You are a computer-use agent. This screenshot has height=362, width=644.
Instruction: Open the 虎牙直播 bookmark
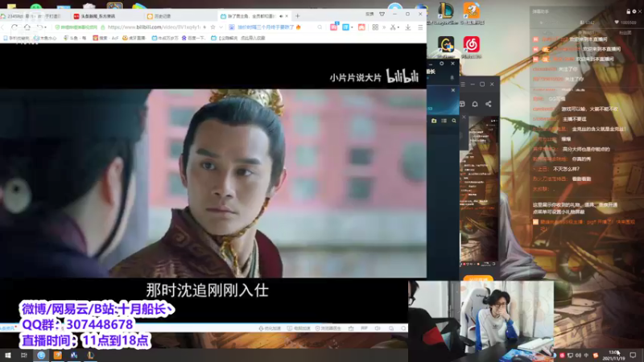coord(134,38)
